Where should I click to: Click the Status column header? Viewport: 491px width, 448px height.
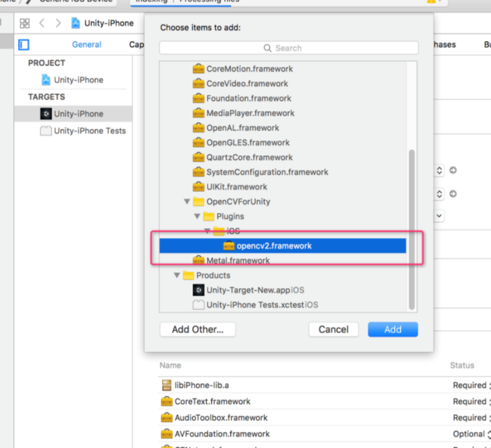[462, 365]
